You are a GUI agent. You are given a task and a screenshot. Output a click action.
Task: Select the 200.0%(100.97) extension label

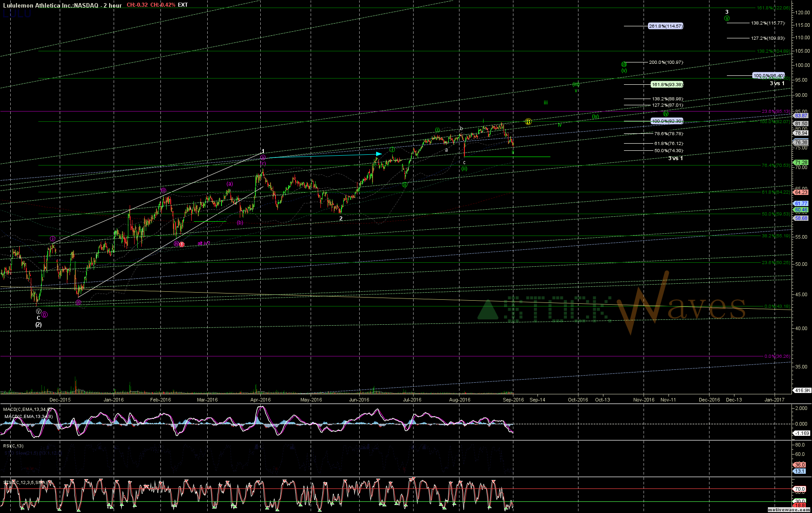666,62
